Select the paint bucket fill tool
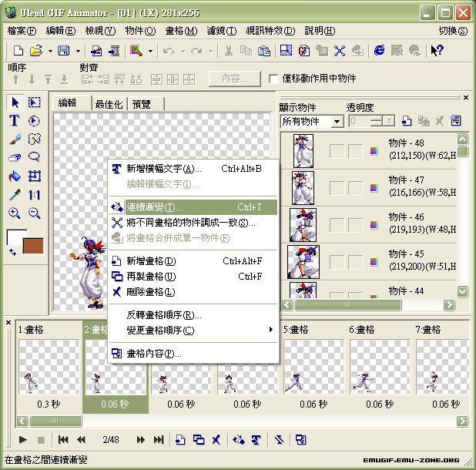The height and width of the screenshot is (470, 476). pyautogui.click(x=15, y=176)
